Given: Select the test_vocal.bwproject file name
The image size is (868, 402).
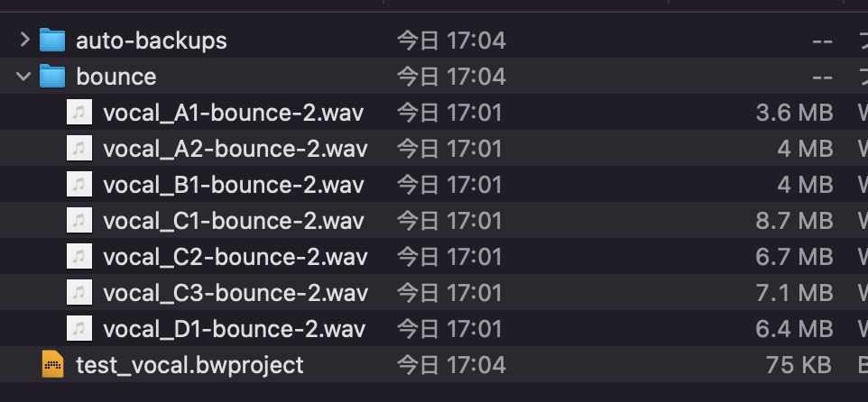Looking at the screenshot, I should (189, 365).
